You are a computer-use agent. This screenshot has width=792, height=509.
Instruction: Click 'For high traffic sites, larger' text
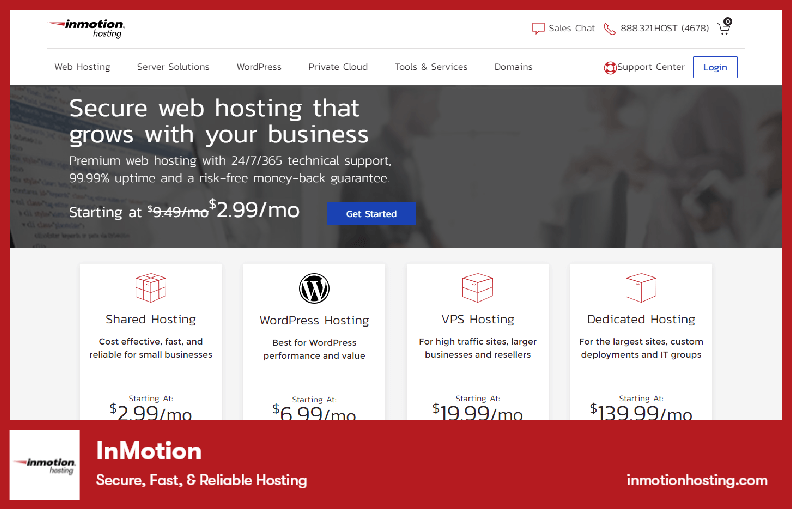(478, 342)
